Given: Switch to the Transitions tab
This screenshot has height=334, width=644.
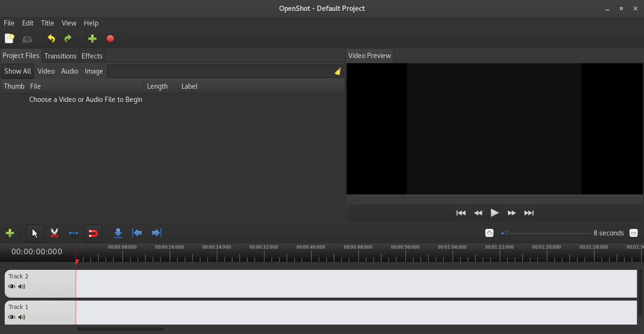Looking at the screenshot, I should (60, 56).
